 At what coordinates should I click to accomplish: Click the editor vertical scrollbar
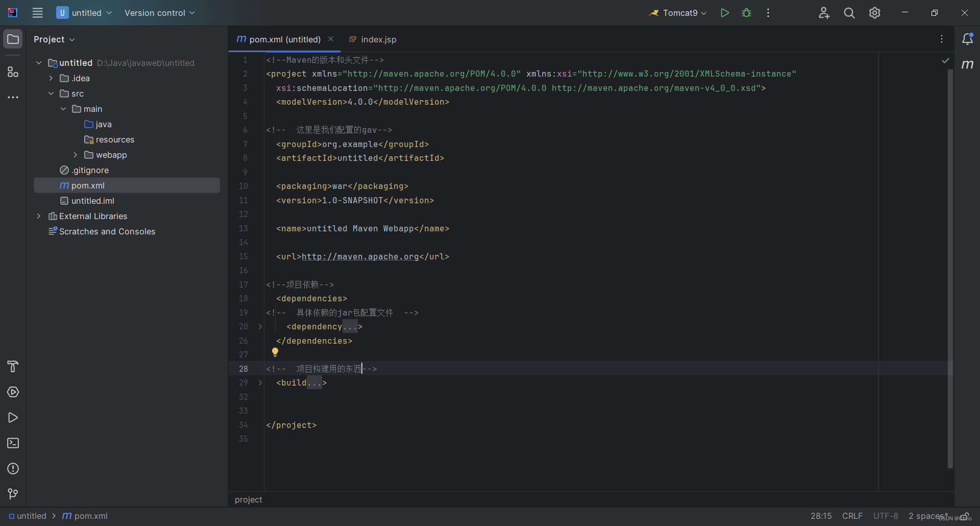(950, 269)
